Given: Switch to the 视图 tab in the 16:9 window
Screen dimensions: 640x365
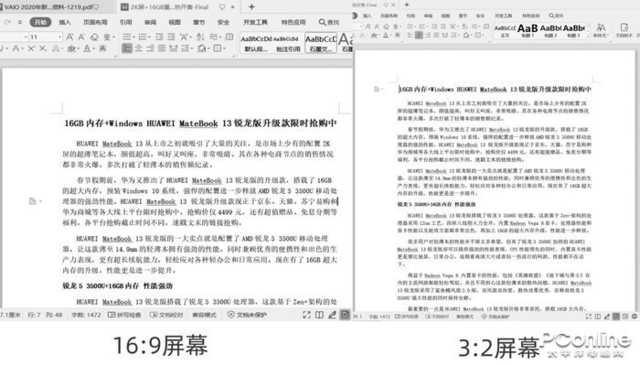Looking at the screenshot, I should 175,22.
